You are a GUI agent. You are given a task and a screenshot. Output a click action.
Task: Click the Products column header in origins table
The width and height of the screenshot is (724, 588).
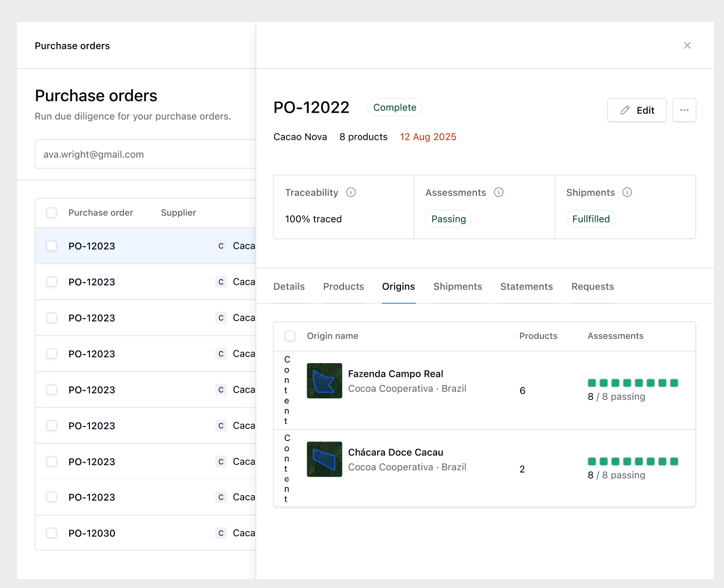pyautogui.click(x=538, y=336)
